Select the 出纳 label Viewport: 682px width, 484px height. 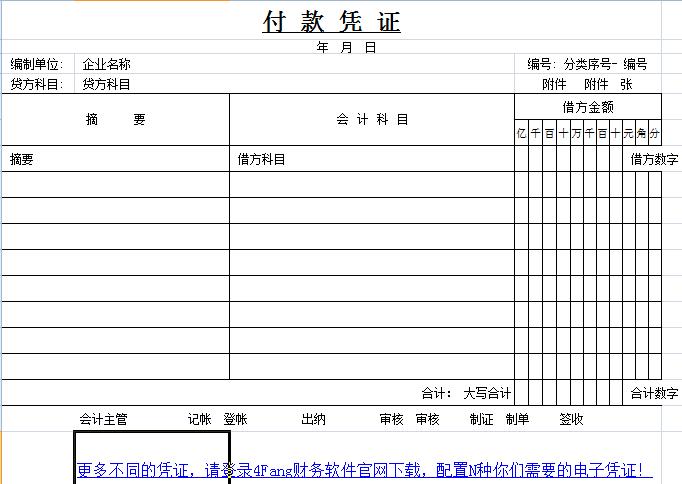[313, 419]
